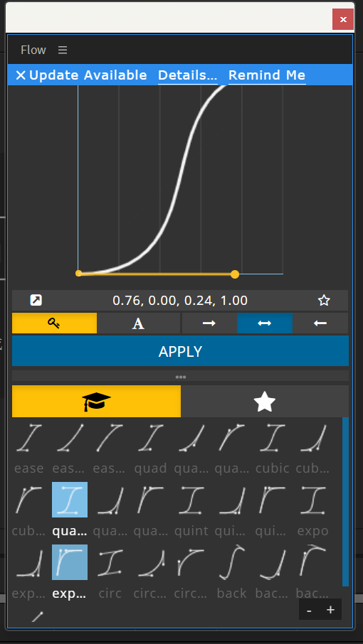Select the back curve preset
The width and height of the screenshot is (363, 644).
point(231,573)
